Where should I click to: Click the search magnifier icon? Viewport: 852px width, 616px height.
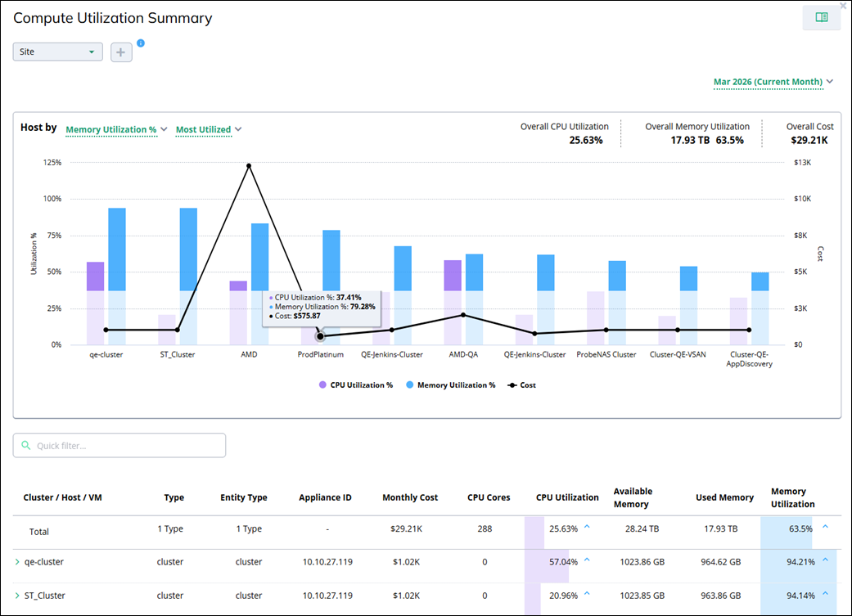[x=26, y=446]
